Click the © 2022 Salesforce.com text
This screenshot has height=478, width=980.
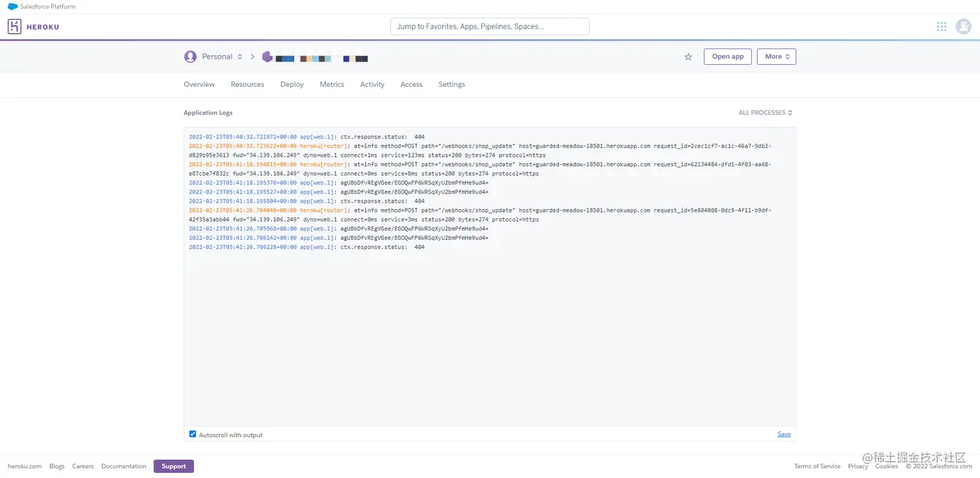939,466
